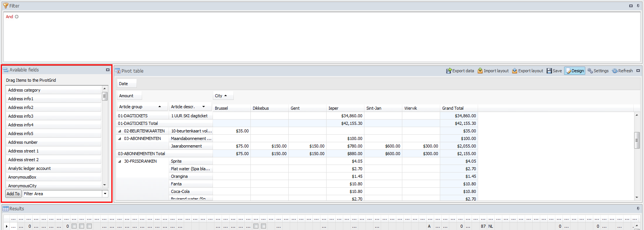Collapse the 30-FRISDRANKEN row group
Screen dimensions: 644x230
[120, 162]
